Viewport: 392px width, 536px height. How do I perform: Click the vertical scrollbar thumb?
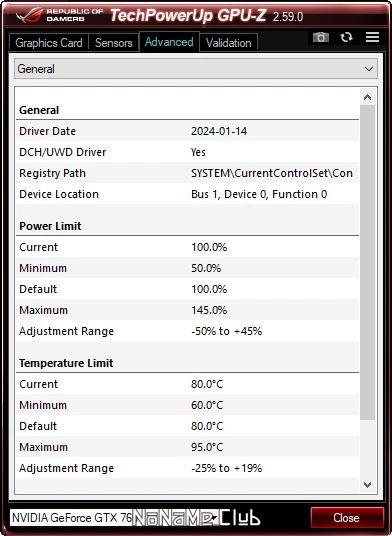click(x=368, y=263)
